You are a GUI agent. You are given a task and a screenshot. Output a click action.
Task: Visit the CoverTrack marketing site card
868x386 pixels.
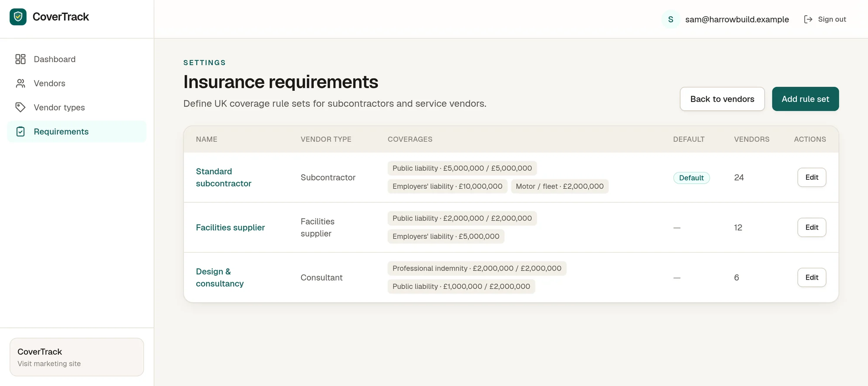point(77,357)
